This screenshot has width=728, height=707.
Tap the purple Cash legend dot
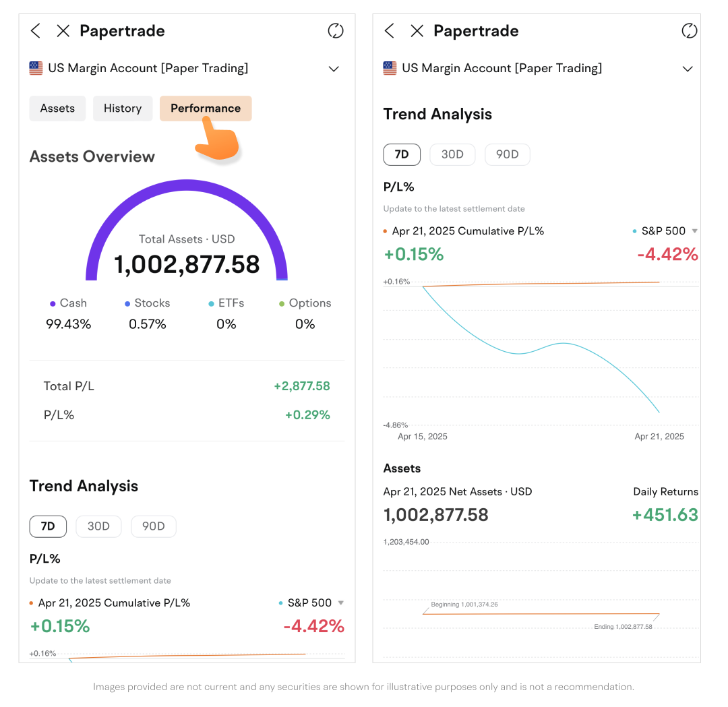(53, 304)
